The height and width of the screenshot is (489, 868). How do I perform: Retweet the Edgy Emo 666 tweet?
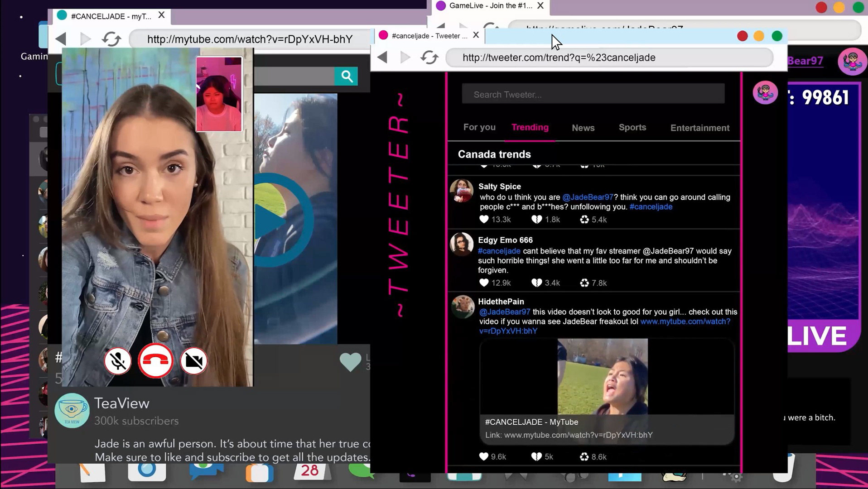[584, 283]
